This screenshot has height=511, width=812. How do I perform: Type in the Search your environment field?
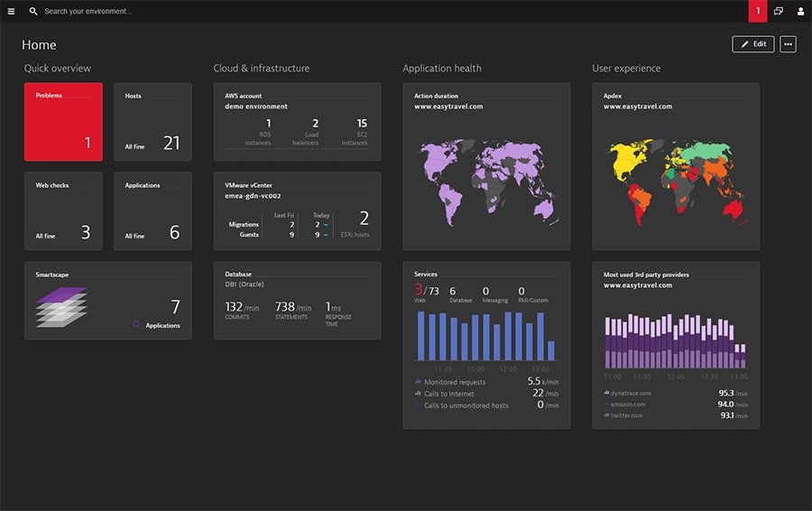(x=180, y=11)
